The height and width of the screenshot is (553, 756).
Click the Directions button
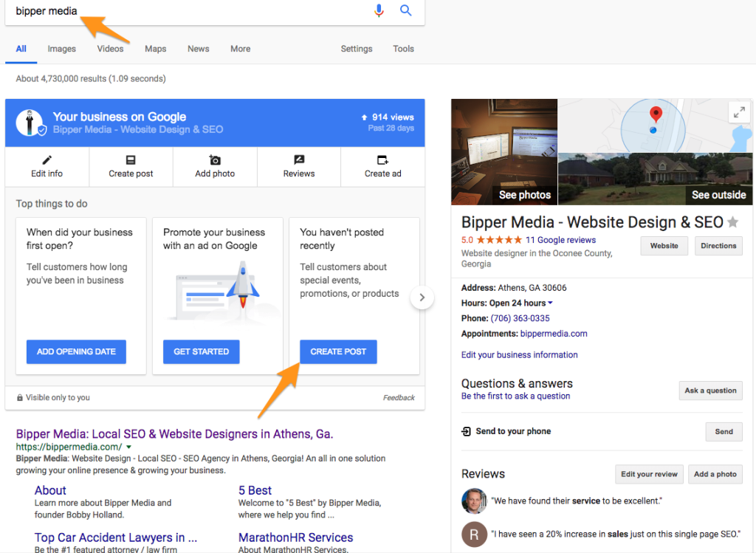(x=718, y=245)
